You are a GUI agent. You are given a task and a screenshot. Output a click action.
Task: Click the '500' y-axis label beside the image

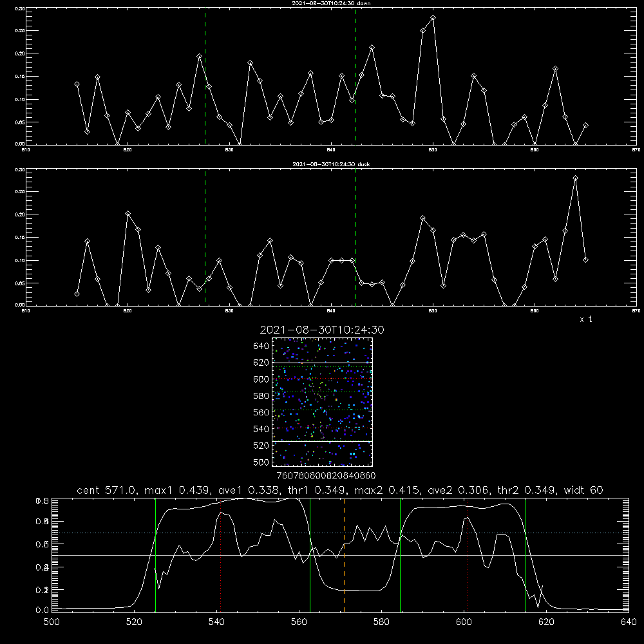pos(261,462)
